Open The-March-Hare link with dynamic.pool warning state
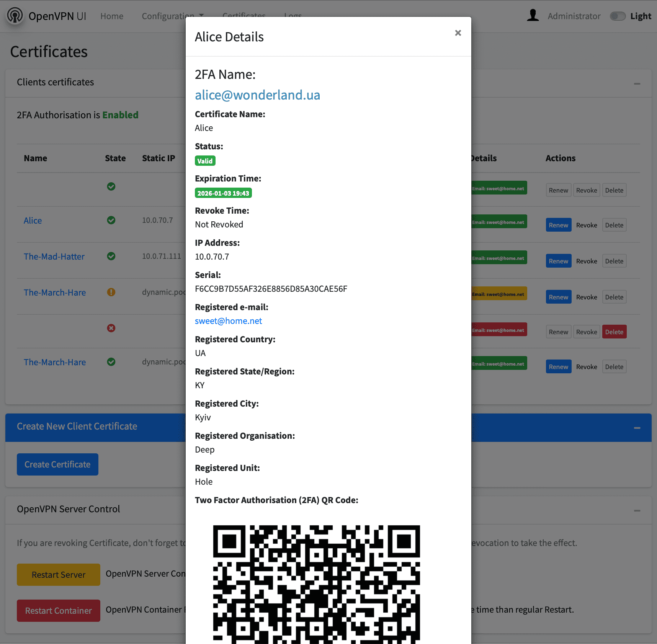Screen dimensions: 657x644 55,293
